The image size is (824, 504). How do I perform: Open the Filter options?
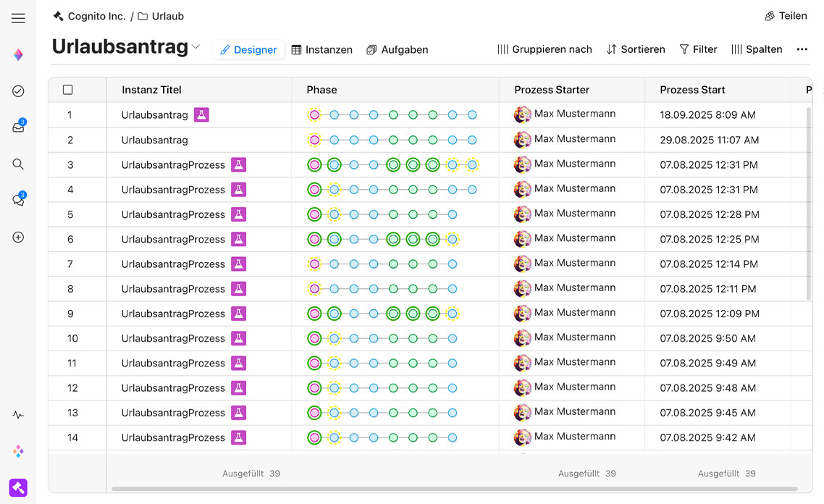click(x=698, y=49)
